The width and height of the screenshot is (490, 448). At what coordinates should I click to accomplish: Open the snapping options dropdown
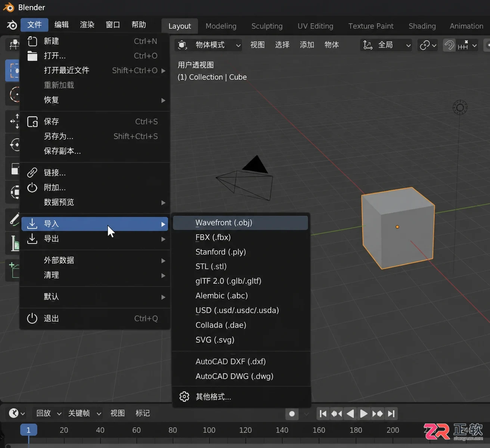pyautogui.click(x=468, y=45)
